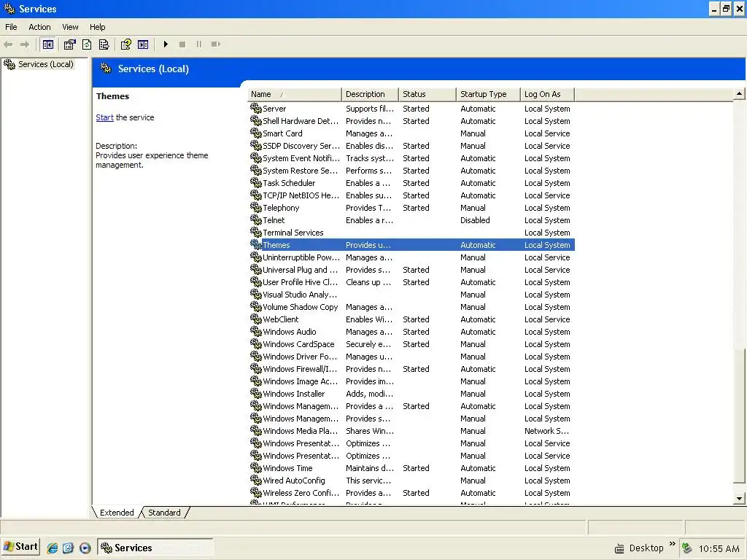This screenshot has width=747, height=560.
Task: Switch to the Standard tab
Action: click(x=164, y=513)
